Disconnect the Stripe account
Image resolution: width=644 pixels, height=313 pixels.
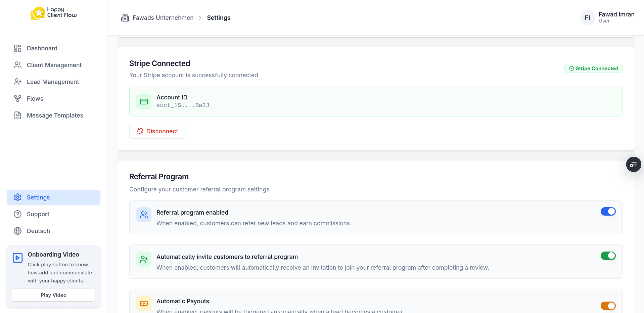pyautogui.click(x=157, y=131)
